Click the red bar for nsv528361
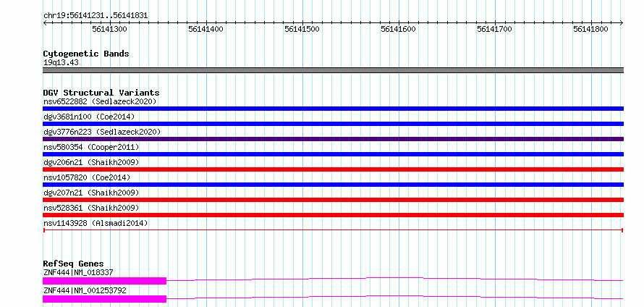This screenshot has width=644, height=307. 333,215
